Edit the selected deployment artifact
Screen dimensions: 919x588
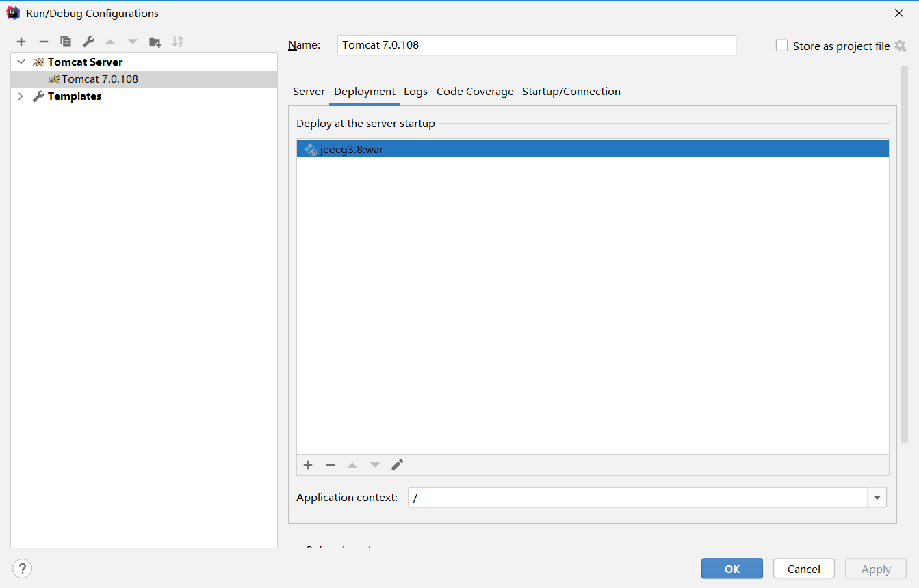pyautogui.click(x=398, y=465)
